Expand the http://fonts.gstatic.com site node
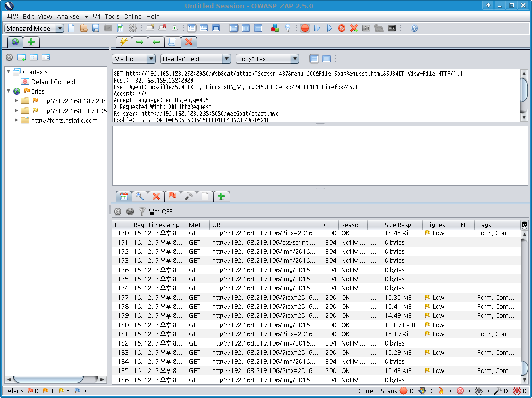532x398 pixels. (x=16, y=120)
